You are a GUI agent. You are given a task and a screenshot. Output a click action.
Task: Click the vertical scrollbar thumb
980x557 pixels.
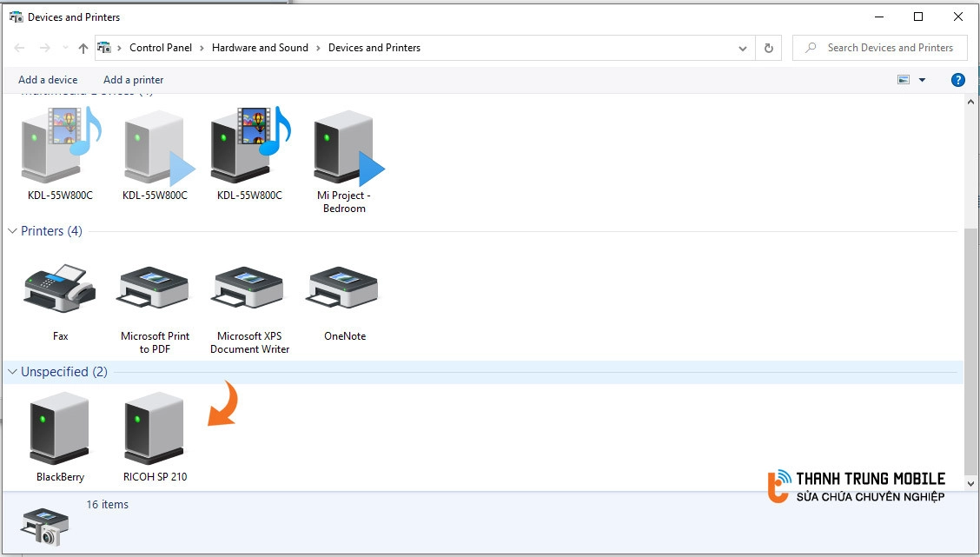coord(970,348)
